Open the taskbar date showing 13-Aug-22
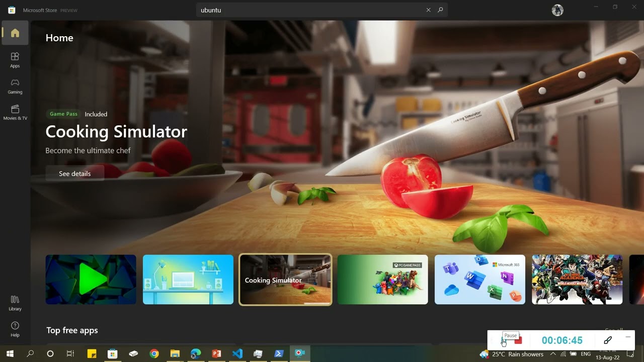The height and width of the screenshot is (362, 644). click(x=607, y=357)
